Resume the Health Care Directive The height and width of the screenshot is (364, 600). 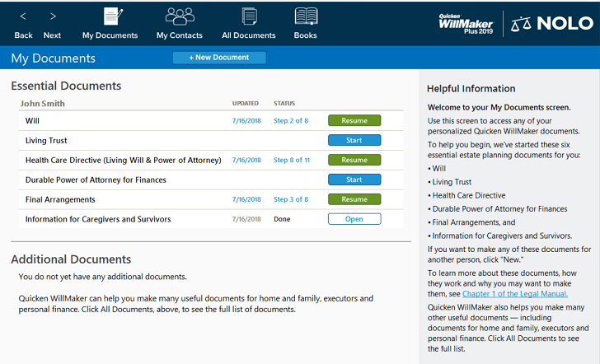354,160
